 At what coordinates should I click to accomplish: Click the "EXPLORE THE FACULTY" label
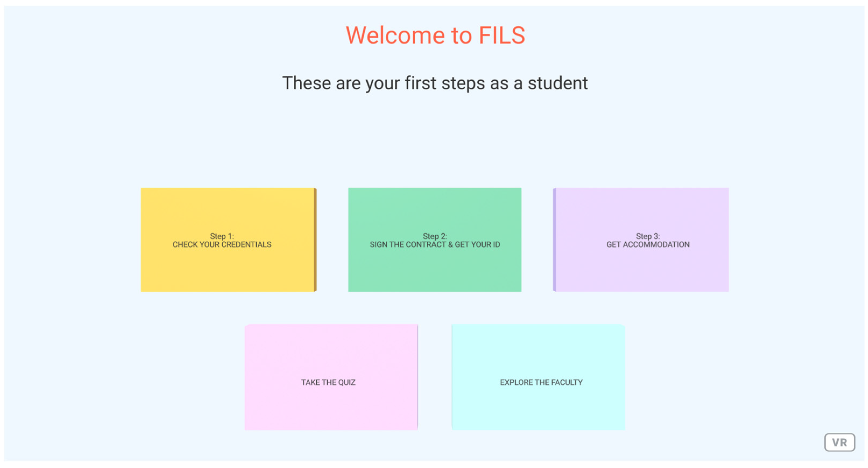pos(541,383)
